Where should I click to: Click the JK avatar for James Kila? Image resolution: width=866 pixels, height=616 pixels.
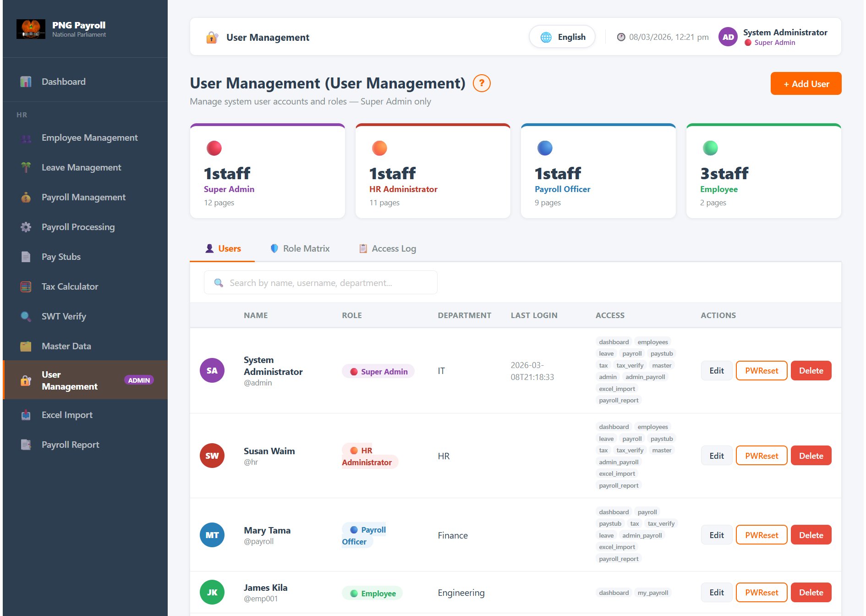pyautogui.click(x=212, y=592)
